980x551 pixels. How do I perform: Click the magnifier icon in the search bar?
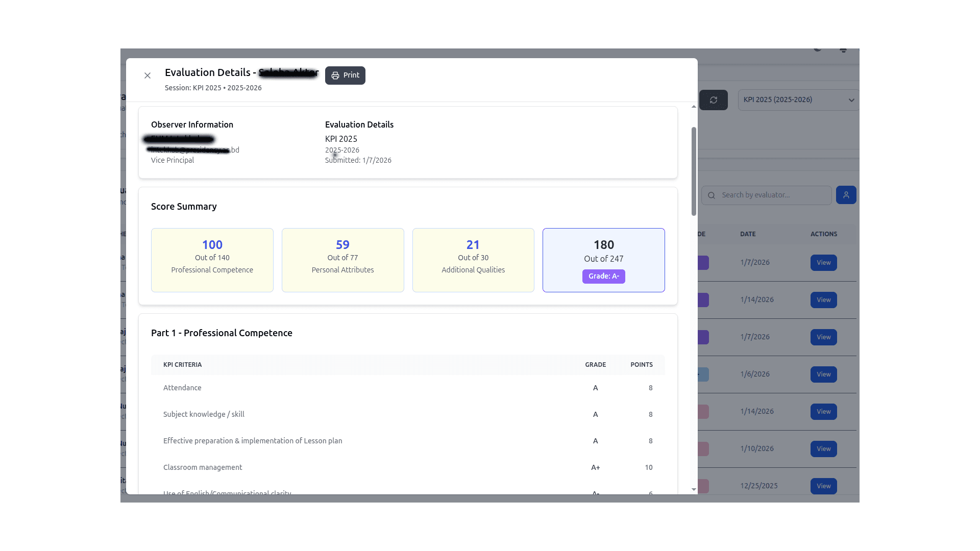[712, 195]
